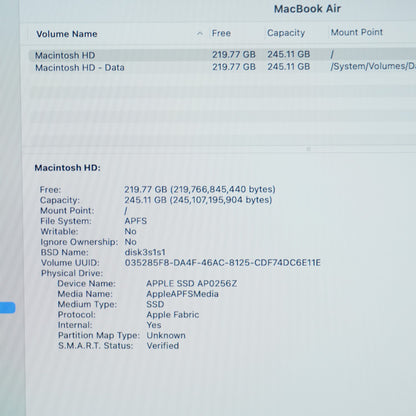Sort by the Volume Name column header

tap(67, 34)
